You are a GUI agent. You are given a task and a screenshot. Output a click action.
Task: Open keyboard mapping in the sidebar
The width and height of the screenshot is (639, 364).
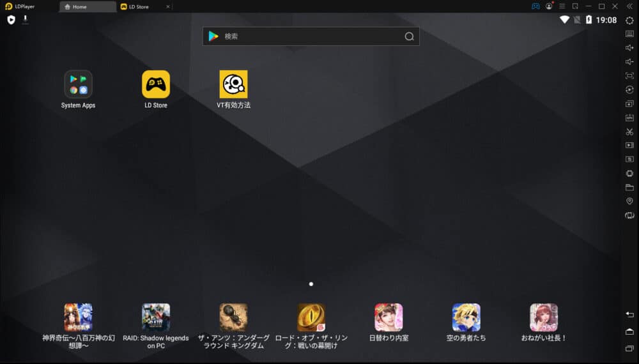tap(629, 34)
